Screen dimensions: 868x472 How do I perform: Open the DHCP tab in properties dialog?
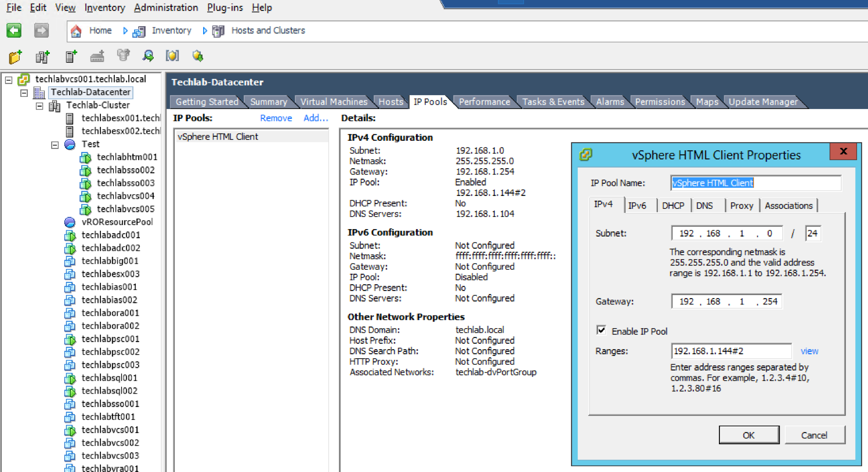[673, 205]
